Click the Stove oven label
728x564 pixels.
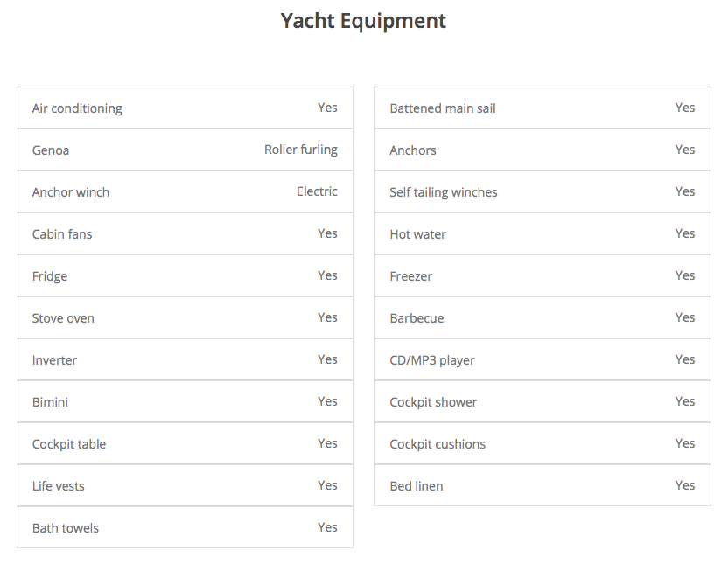click(63, 318)
